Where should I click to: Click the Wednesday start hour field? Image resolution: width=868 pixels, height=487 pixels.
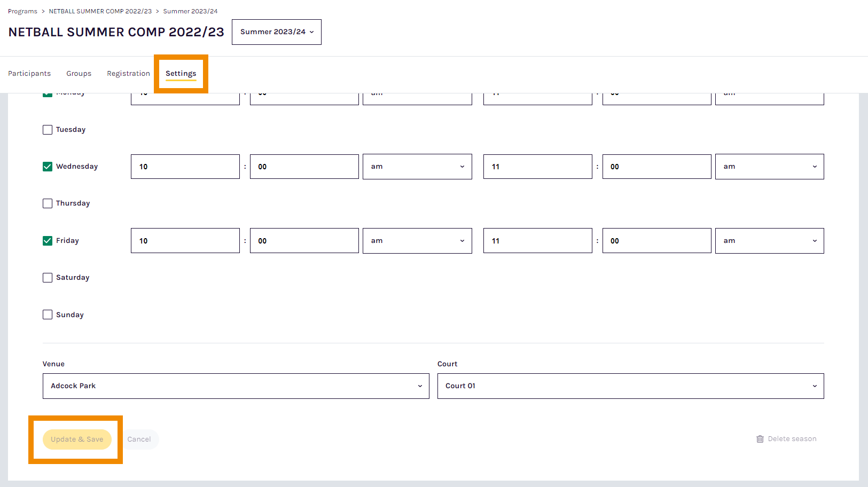pyautogui.click(x=185, y=167)
